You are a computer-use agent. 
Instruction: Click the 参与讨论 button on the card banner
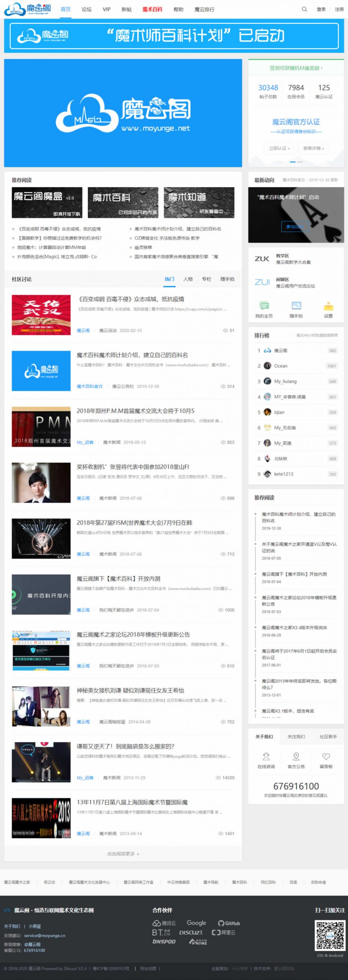(294, 227)
